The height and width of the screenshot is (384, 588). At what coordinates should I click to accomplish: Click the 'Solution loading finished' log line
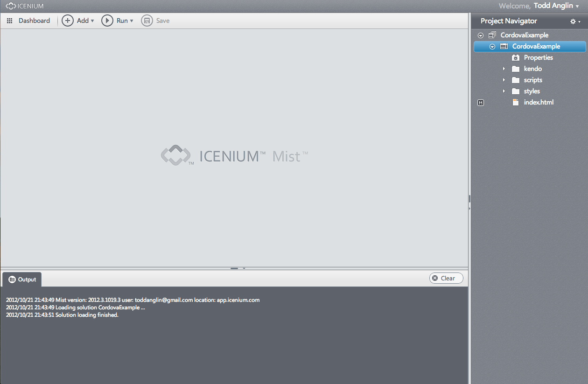[62, 315]
